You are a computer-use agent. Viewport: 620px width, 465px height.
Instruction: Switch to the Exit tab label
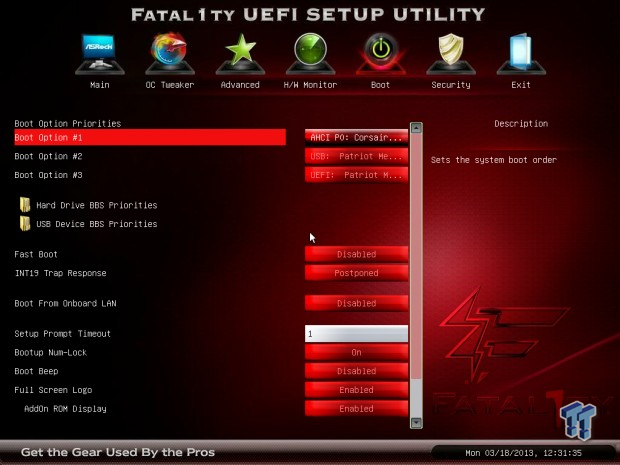coord(521,85)
